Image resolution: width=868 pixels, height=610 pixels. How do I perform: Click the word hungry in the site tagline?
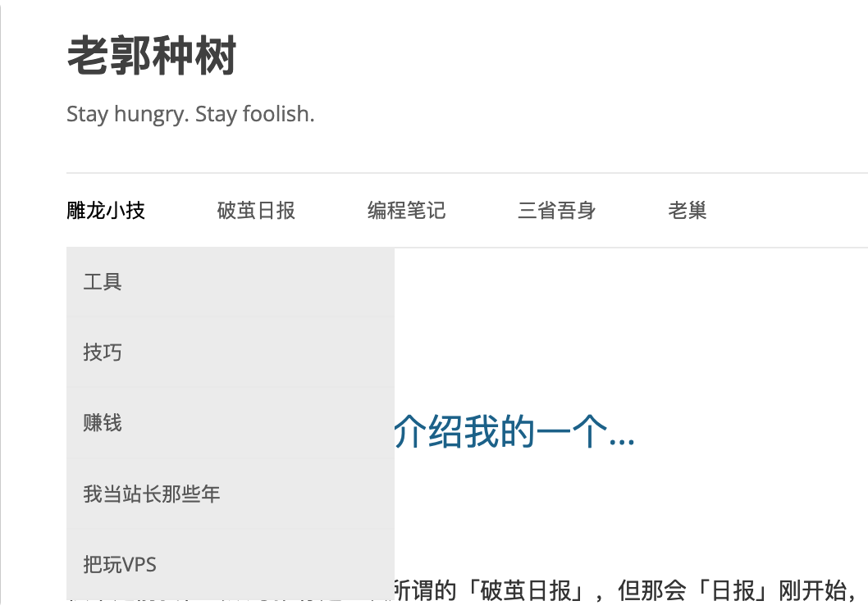[151, 115]
